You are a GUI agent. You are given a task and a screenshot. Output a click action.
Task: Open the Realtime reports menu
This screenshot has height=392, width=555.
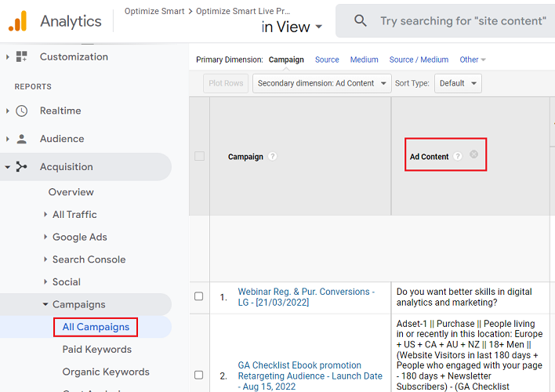(x=60, y=111)
